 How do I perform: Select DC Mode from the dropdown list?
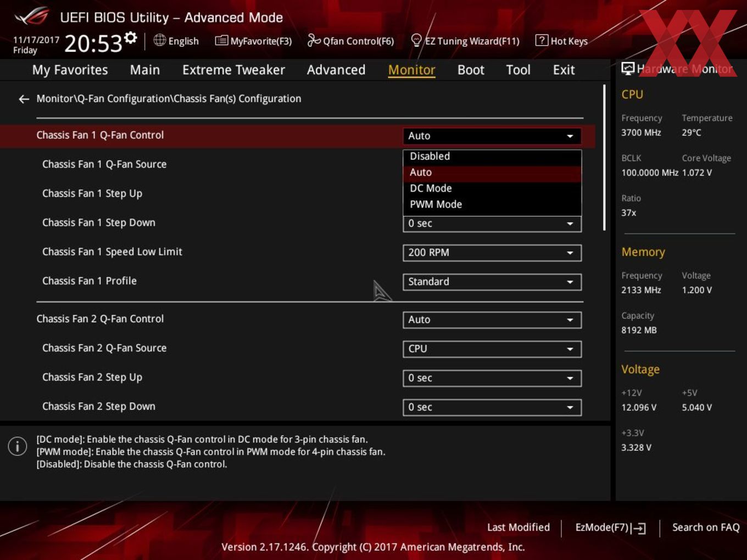click(x=492, y=188)
